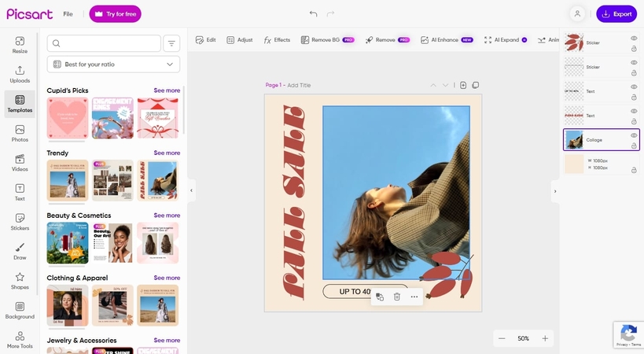
Task: Select the Fall Sale Trendy template thumbnail
Action: [158, 180]
